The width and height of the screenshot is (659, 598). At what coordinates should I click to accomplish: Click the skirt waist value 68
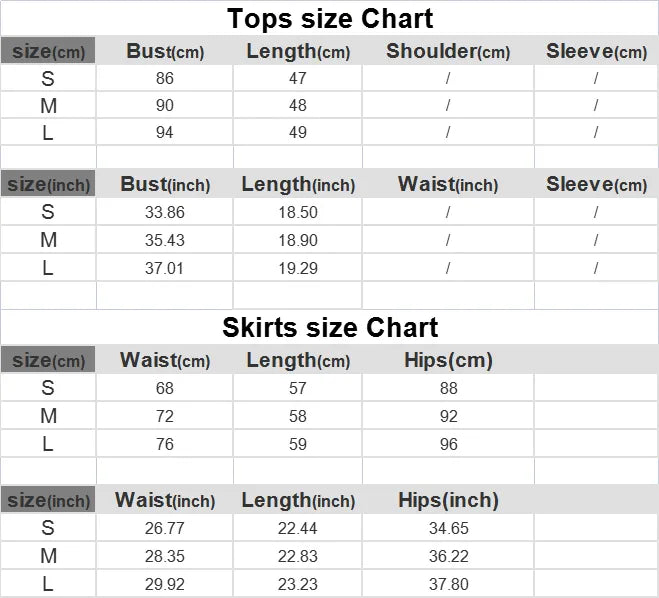coord(165,388)
